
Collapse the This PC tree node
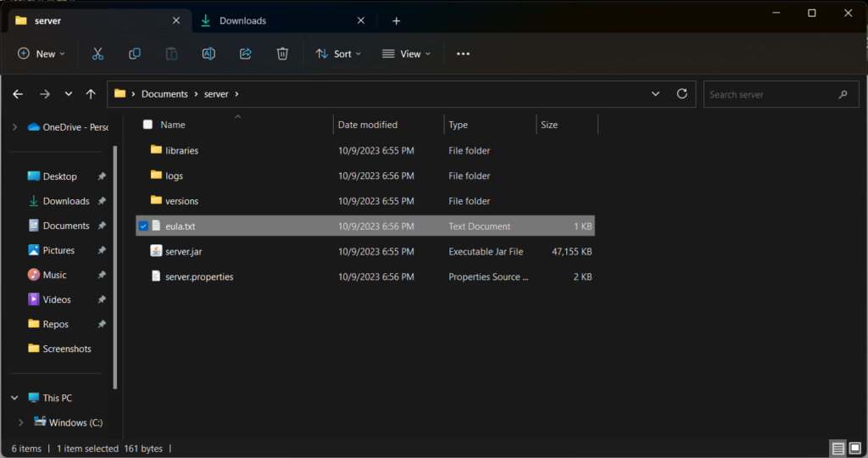pyautogui.click(x=15, y=398)
